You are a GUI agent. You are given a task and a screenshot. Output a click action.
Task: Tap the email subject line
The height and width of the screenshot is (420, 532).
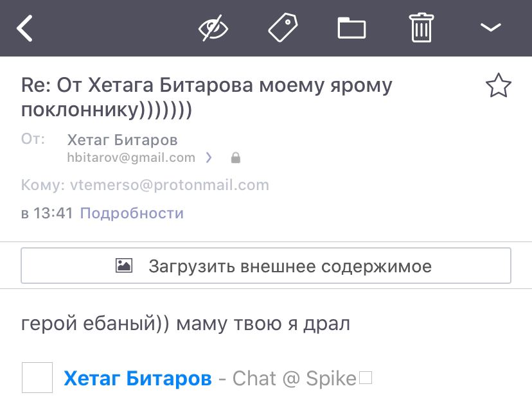point(207,98)
